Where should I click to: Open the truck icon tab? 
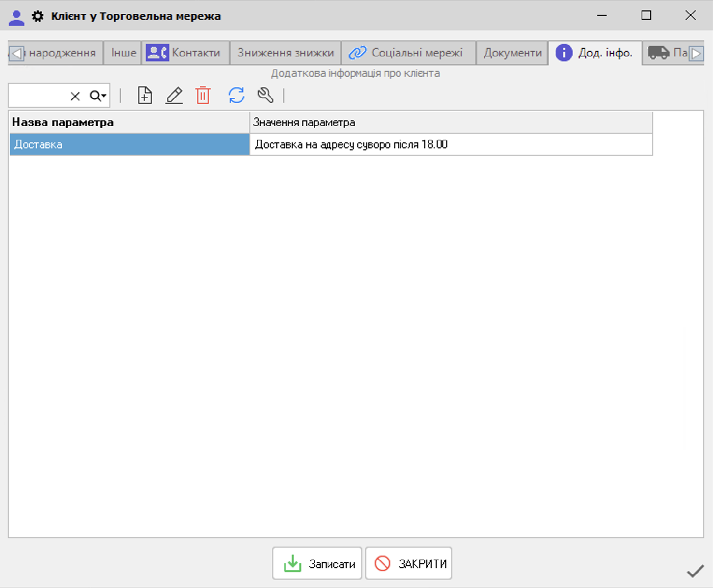(x=667, y=53)
